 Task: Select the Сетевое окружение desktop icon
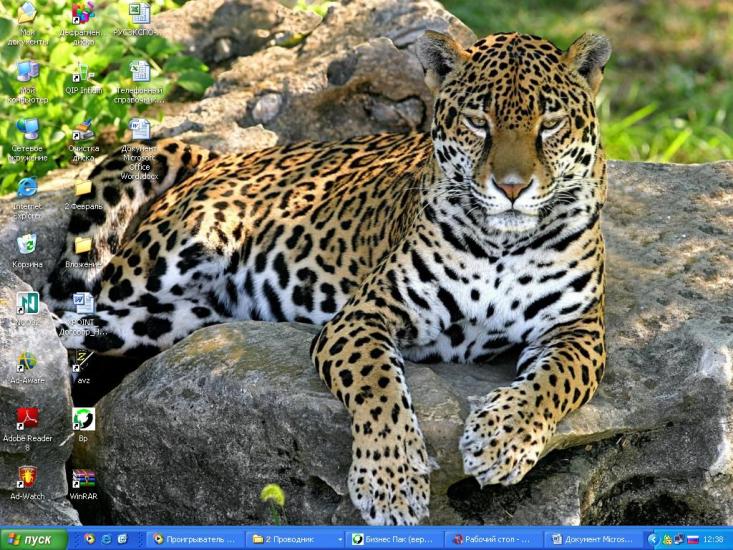(x=27, y=130)
